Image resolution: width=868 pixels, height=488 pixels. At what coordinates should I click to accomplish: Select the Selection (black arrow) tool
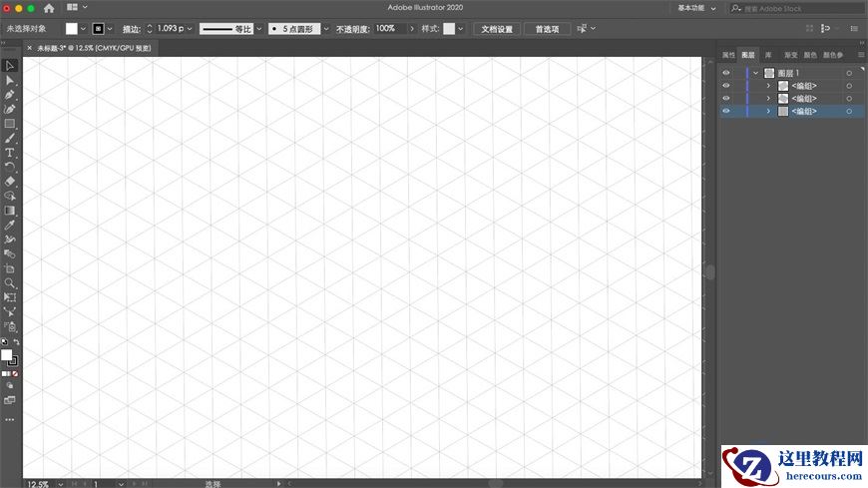[9, 66]
